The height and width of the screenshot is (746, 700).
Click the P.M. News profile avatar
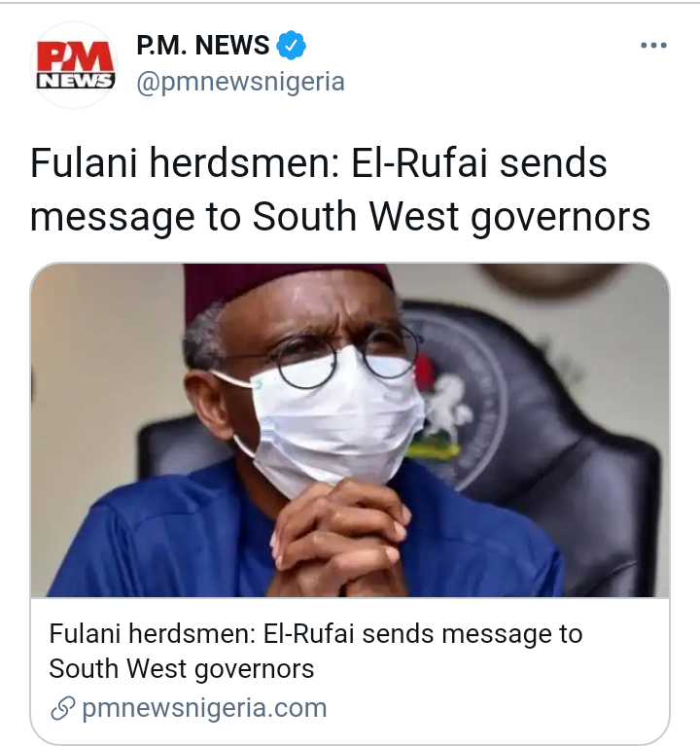pyautogui.click(x=74, y=65)
